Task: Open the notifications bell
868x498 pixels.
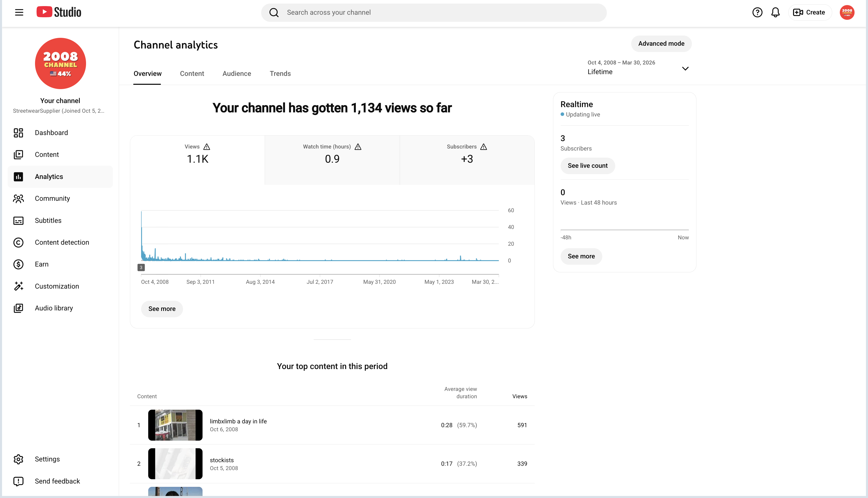Action: (x=775, y=12)
